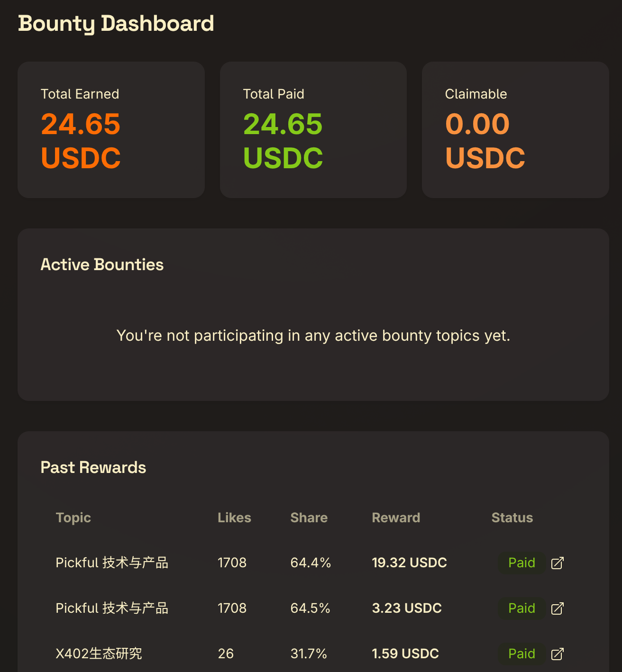The image size is (622, 672).
Task: Select the Status column header
Action: 512,518
